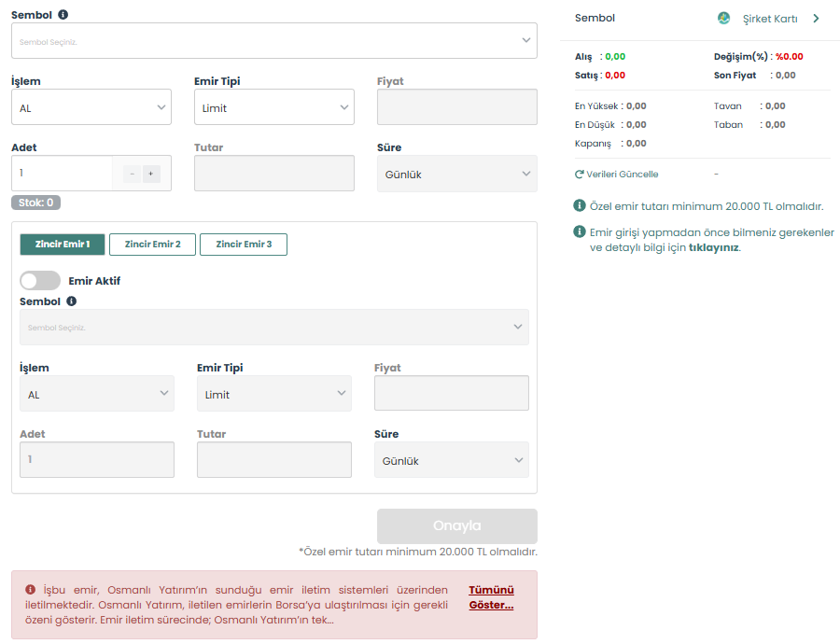The width and height of the screenshot is (840, 644).
Task: Click the info icon beside Emir girişi note
Action: (x=580, y=232)
